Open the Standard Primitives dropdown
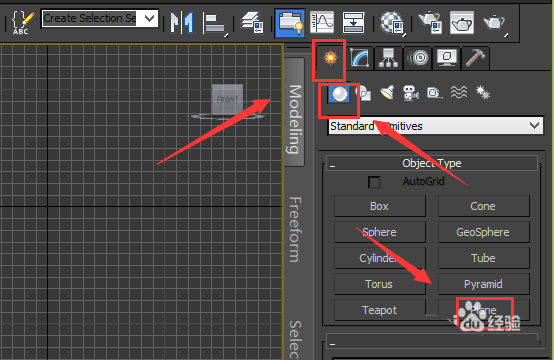The width and height of the screenshot is (554, 360). [436, 126]
